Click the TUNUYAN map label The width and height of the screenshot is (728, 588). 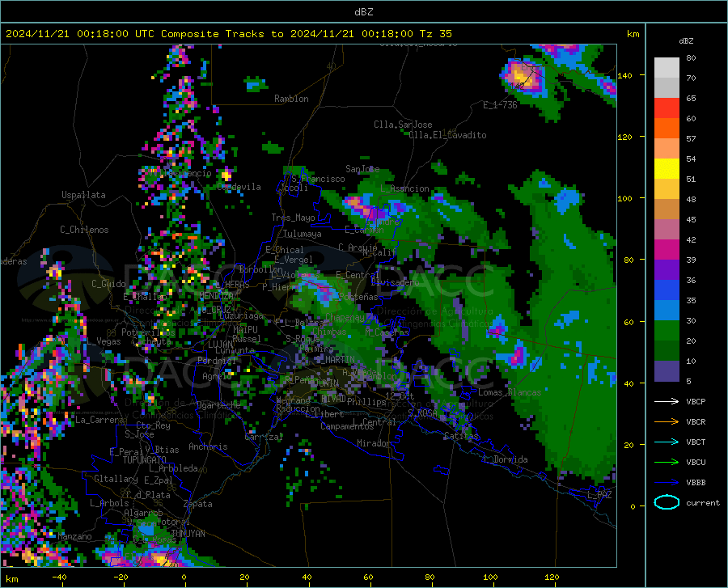188,534
